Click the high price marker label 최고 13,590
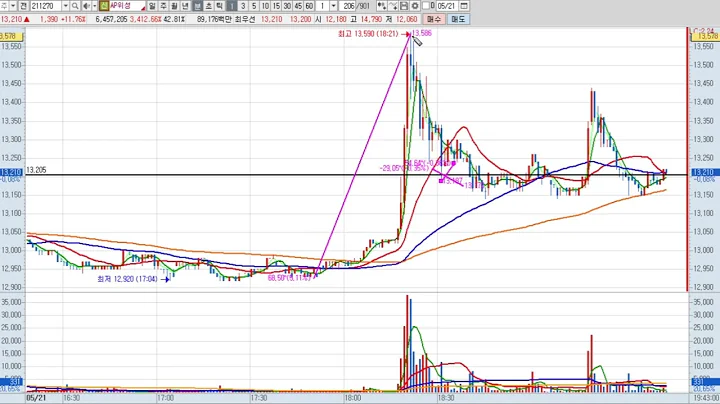The width and height of the screenshot is (720, 404). click(x=368, y=34)
